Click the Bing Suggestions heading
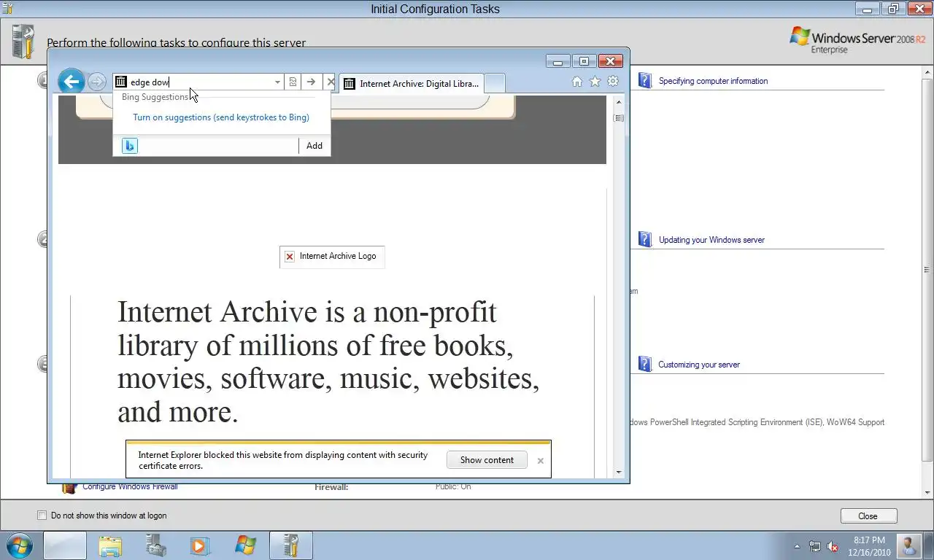 point(155,97)
